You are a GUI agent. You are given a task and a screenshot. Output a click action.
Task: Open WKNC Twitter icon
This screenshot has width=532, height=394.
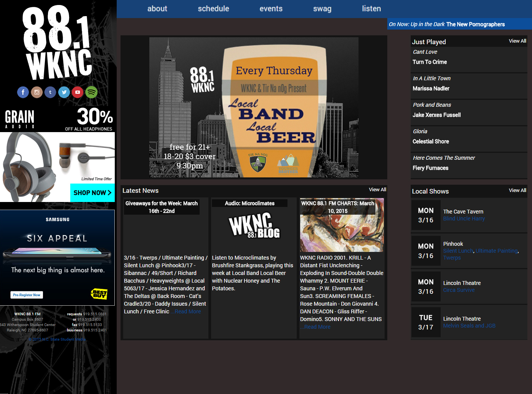(64, 92)
